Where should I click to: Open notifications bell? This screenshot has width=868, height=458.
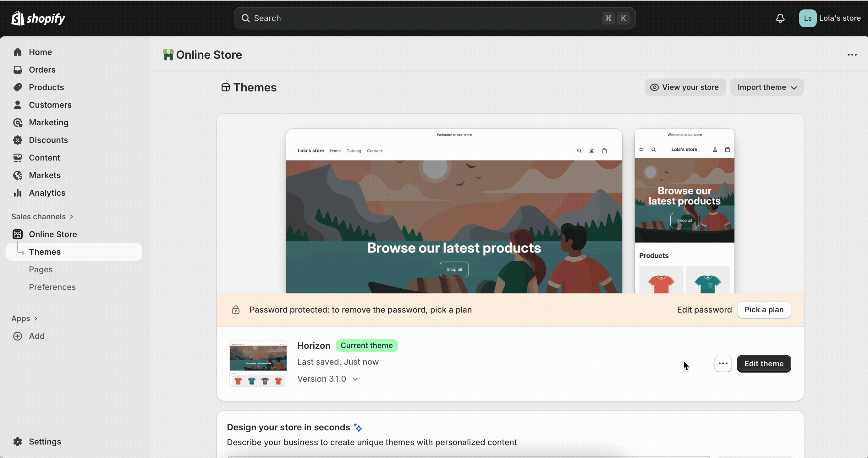click(780, 18)
